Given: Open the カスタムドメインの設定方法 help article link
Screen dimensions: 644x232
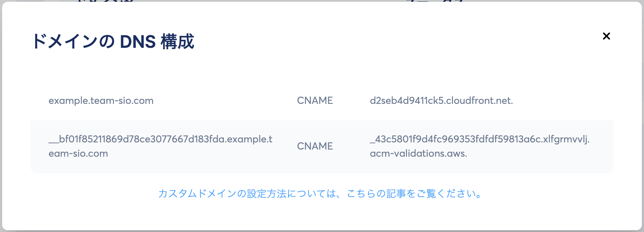Looking at the screenshot, I should coord(320,193).
